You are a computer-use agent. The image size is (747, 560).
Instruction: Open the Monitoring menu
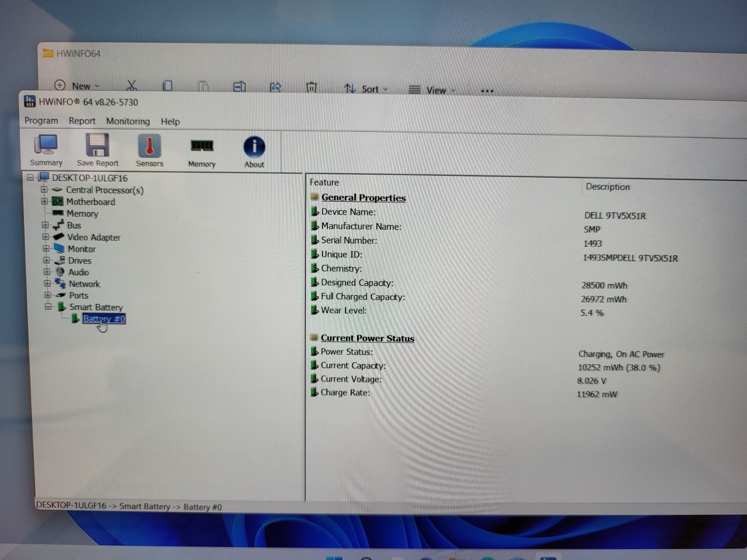[128, 121]
